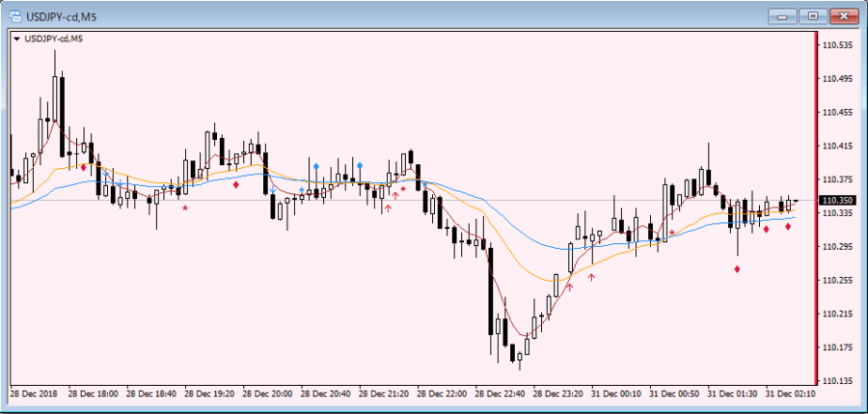Click the 28 Dec 18:40 time label
Screen dimensions: 868x414
point(151,394)
